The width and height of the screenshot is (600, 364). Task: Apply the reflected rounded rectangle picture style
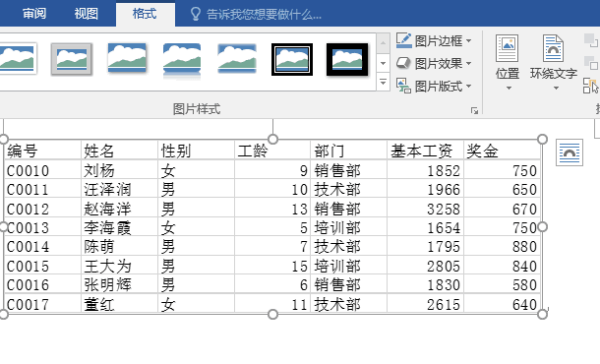coord(182,60)
